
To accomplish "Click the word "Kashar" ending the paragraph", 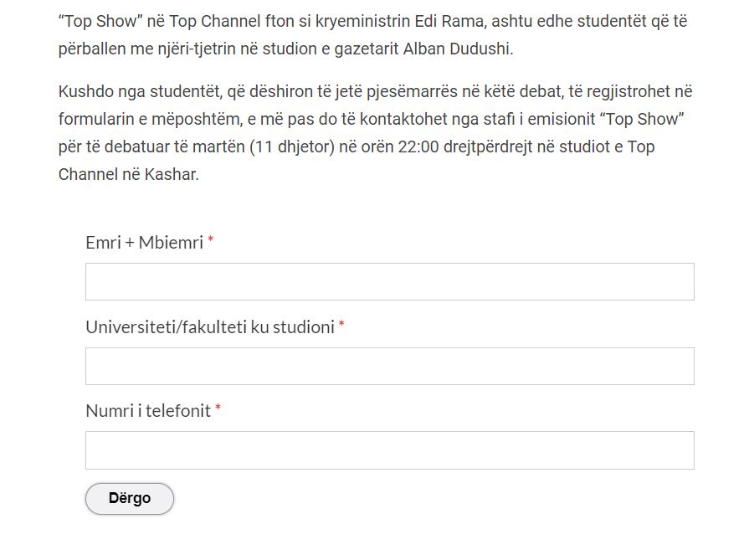I will tap(172, 175).
